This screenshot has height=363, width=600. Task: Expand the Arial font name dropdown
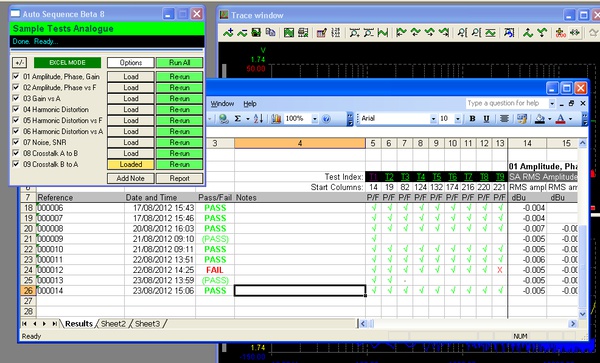pos(433,119)
